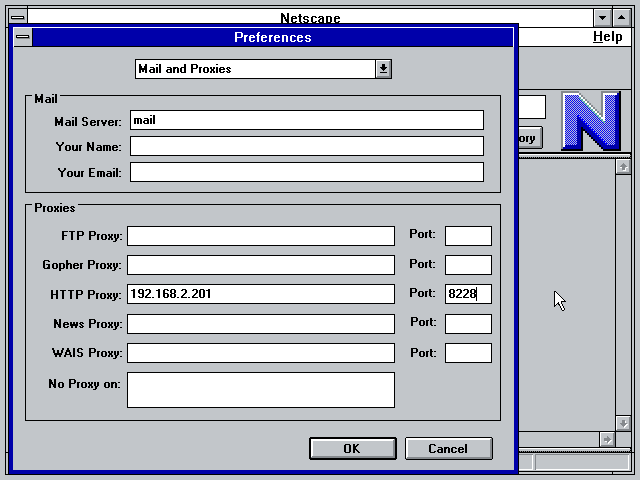Click the FTP Proxy Port field

pos(468,236)
